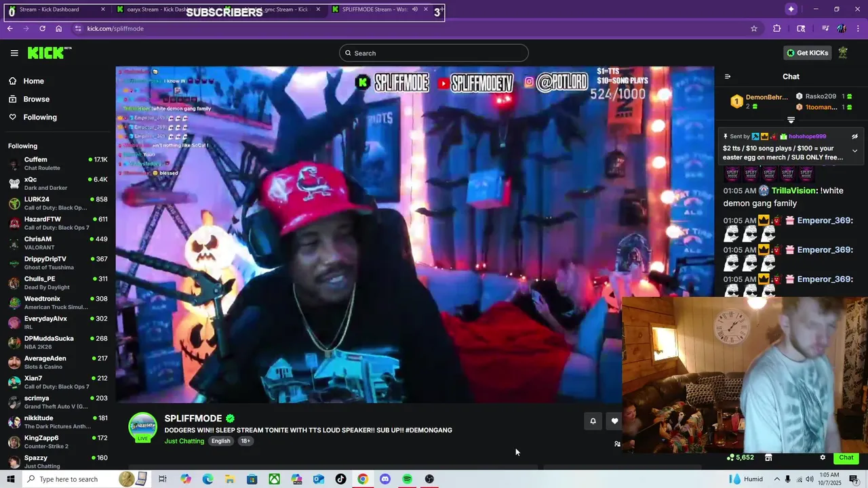Click the viewers people icon
This screenshot has width=868, height=488.
pyautogui.click(x=617, y=444)
